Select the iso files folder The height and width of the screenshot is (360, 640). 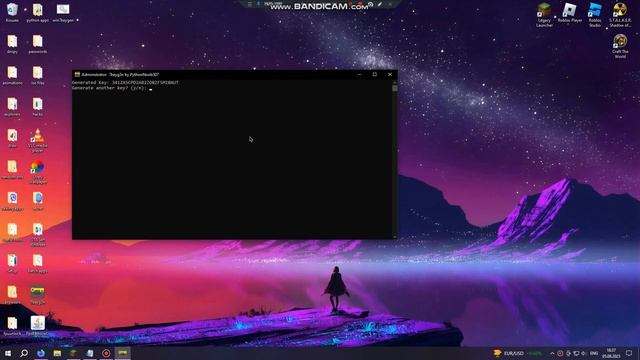38,76
